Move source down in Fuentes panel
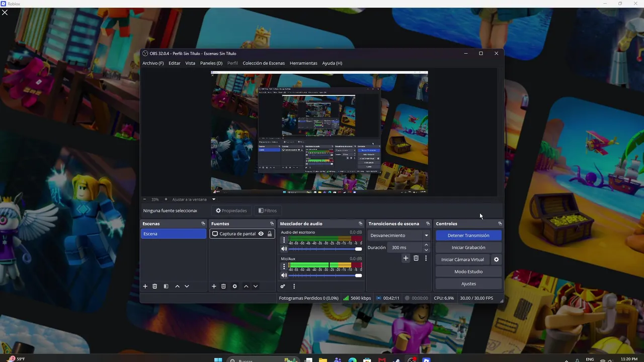This screenshot has width=644, height=362. [256, 286]
